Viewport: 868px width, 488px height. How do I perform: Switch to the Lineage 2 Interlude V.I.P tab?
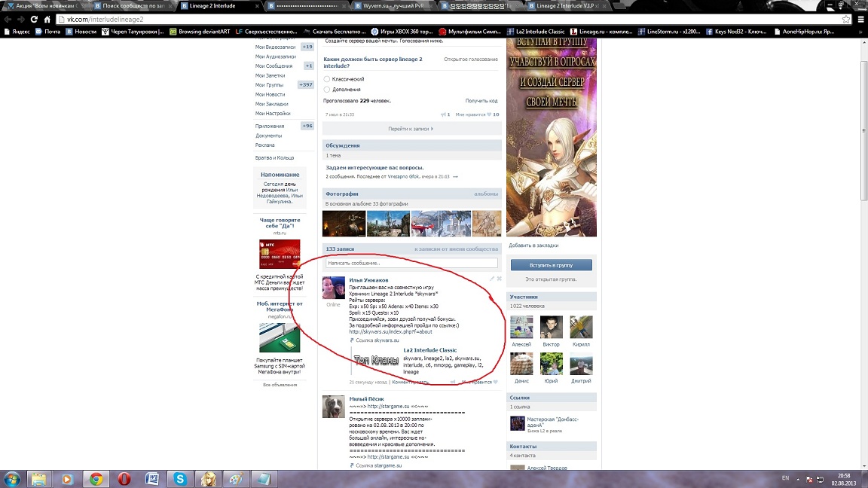pos(568,6)
